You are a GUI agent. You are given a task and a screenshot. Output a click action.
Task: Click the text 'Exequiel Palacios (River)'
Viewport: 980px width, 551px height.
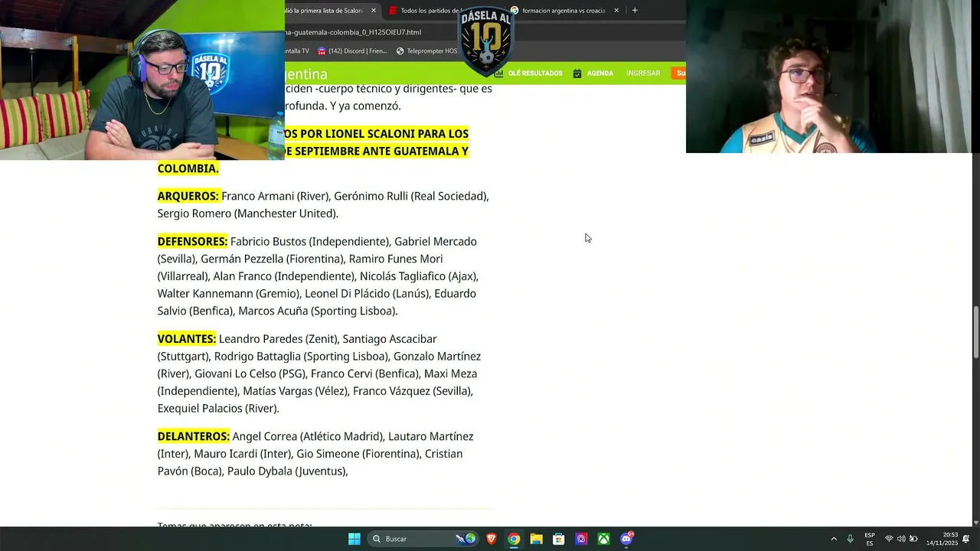217,409
